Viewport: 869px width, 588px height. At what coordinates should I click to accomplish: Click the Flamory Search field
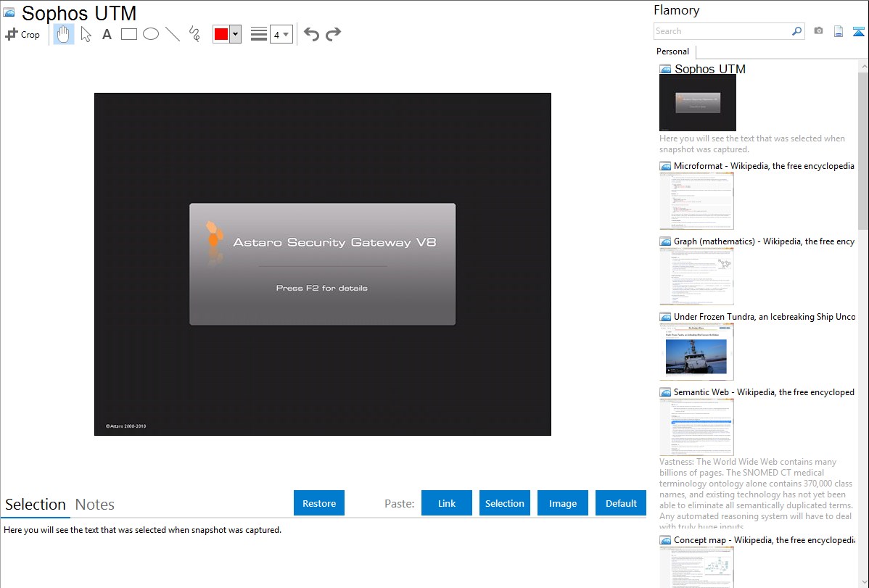click(722, 31)
